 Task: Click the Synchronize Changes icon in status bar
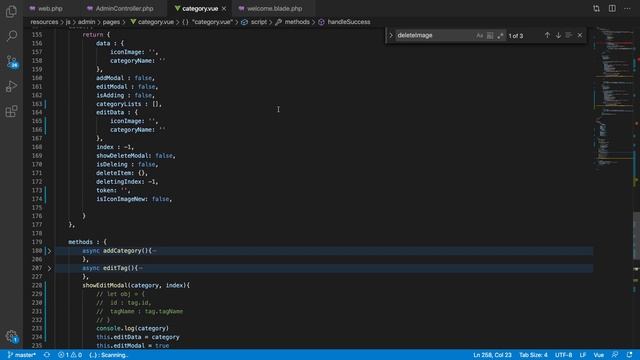47,355
